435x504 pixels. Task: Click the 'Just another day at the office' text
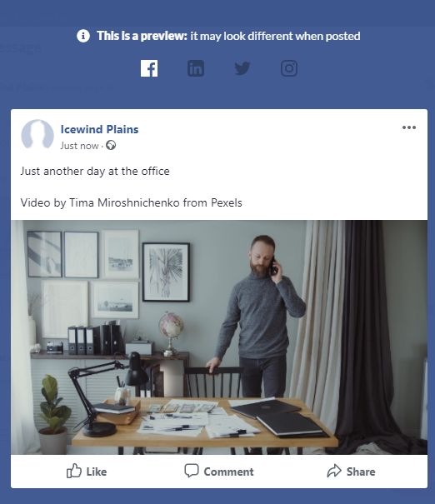[95, 171]
